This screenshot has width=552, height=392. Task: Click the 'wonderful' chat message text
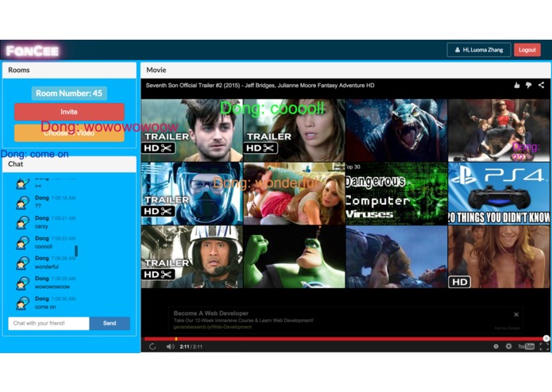(x=47, y=267)
